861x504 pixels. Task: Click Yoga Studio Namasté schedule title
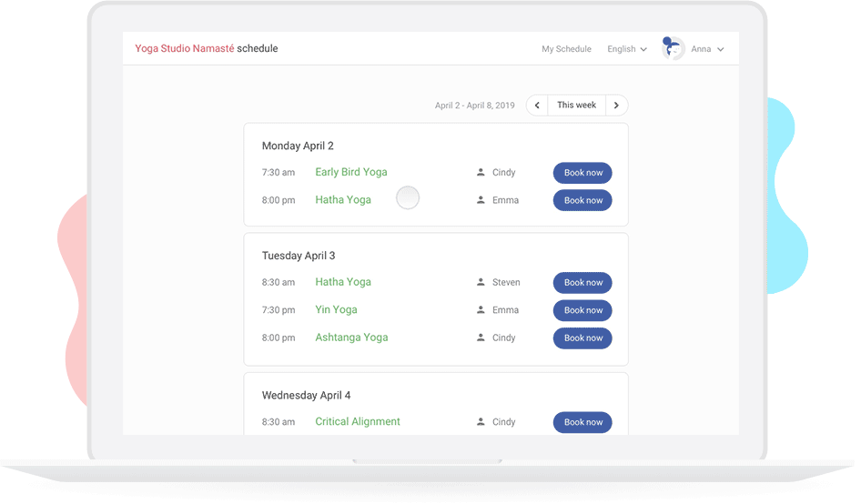click(207, 48)
